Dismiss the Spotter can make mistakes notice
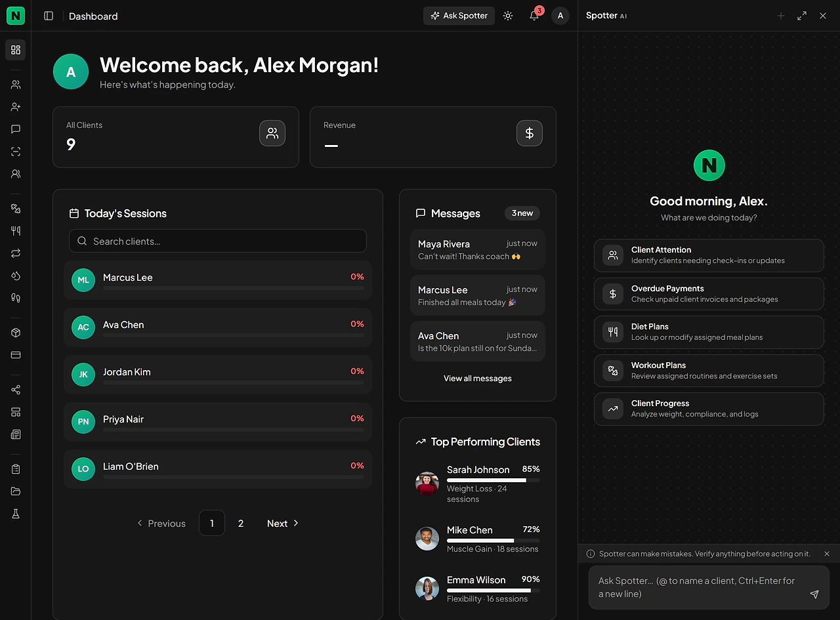 point(827,554)
